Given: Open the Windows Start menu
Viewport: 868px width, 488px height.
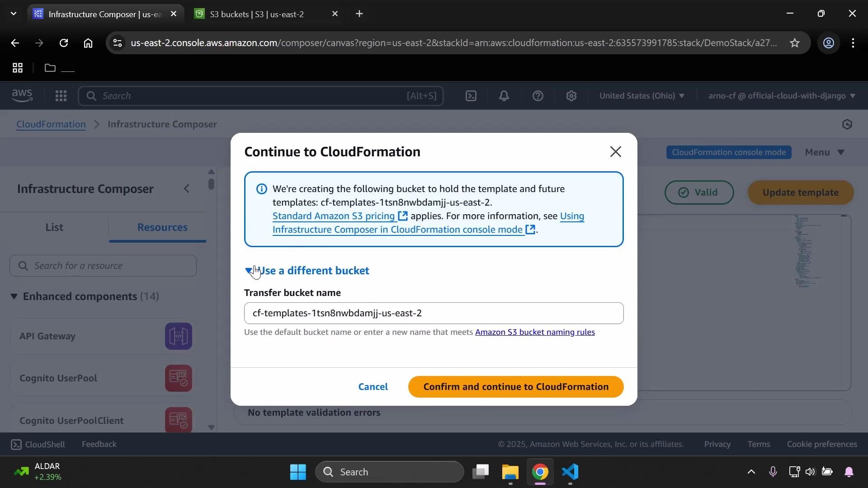Looking at the screenshot, I should tap(298, 472).
